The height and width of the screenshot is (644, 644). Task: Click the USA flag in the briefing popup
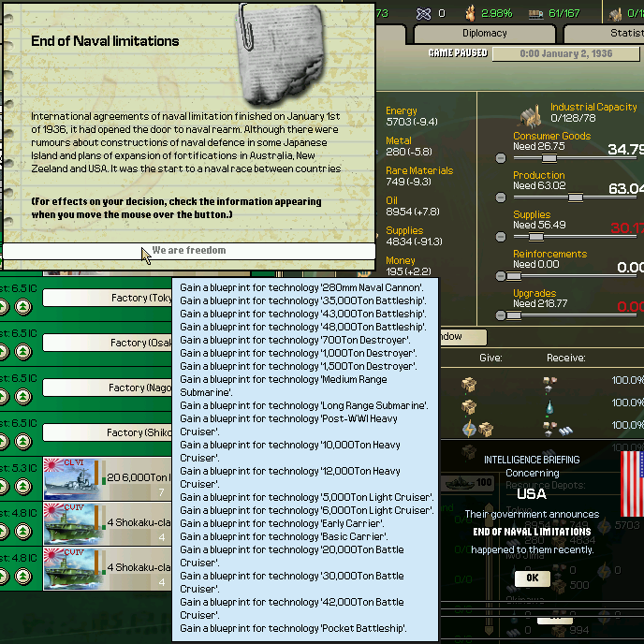633,483
